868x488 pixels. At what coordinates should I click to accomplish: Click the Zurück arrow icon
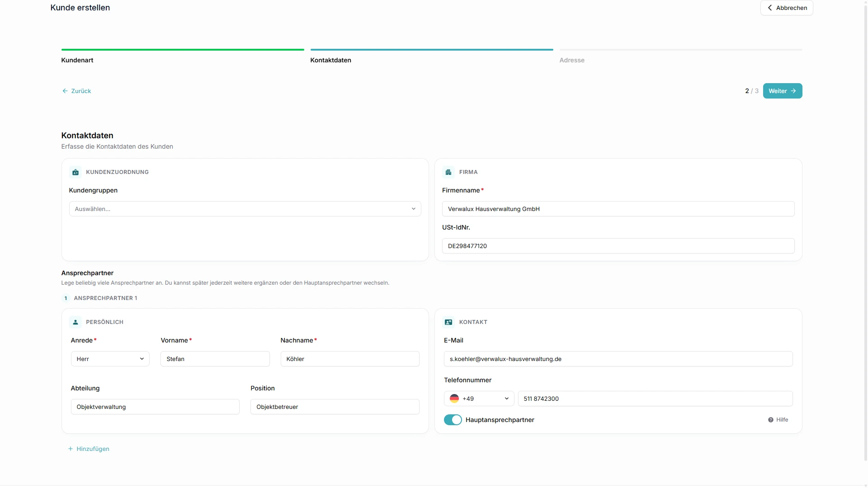pyautogui.click(x=65, y=91)
